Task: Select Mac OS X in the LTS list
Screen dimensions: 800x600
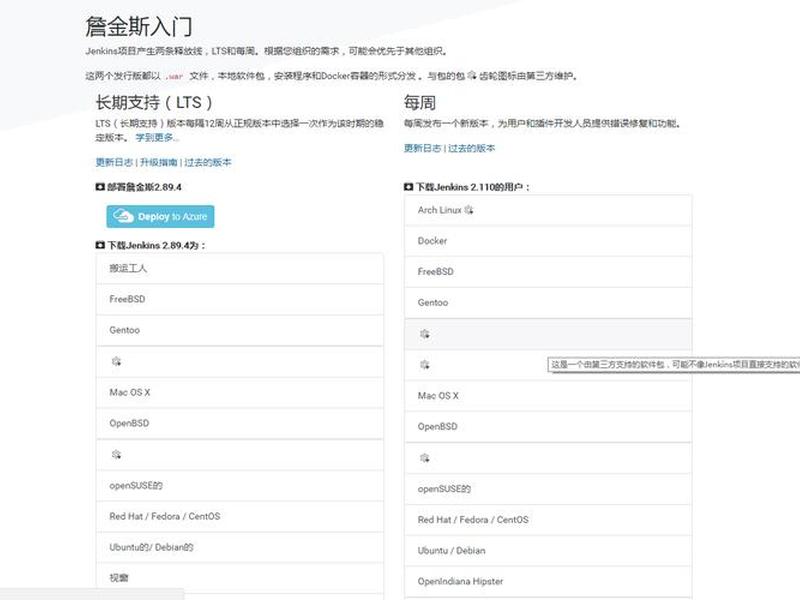Action: (240, 392)
